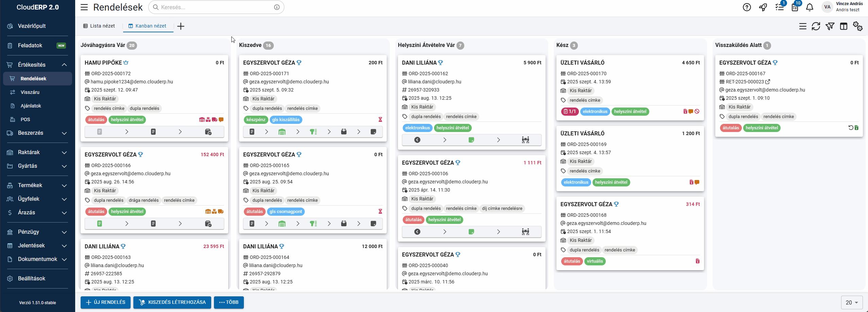The image size is (868, 312).
Task: Switch to Lista nézet tab
Action: click(99, 26)
